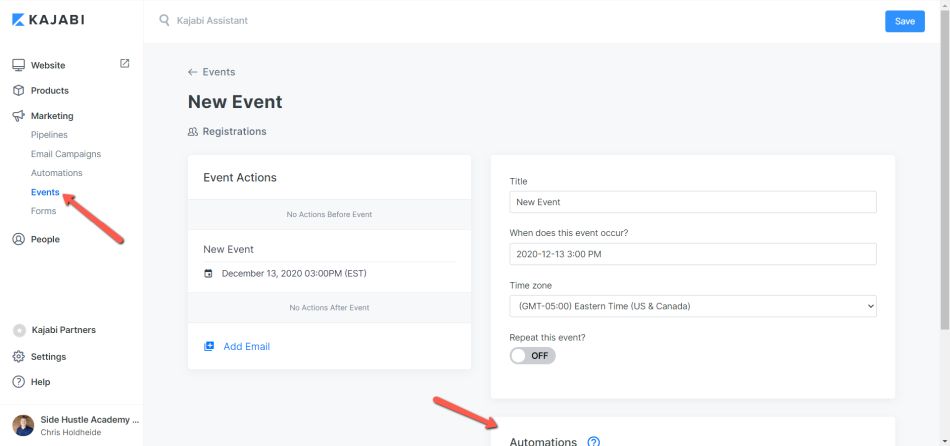
Task: Open Help in the sidebar
Action: click(41, 382)
